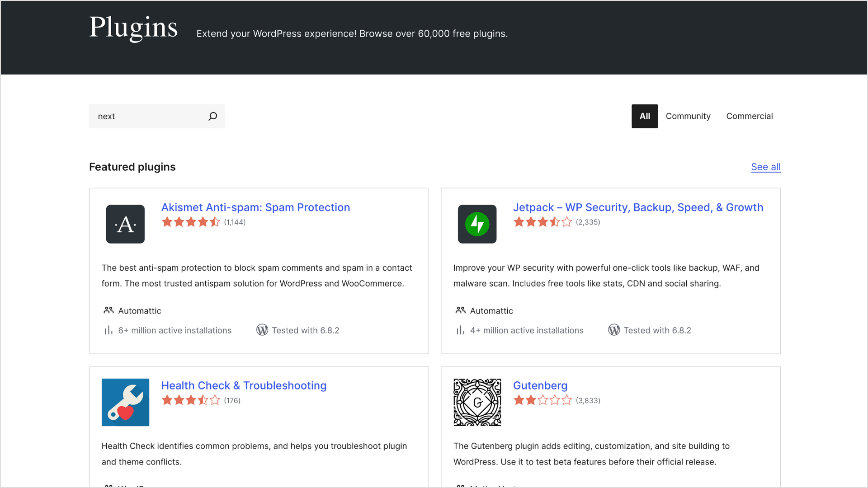This screenshot has height=488, width=868.
Task: Click the Health Check wrench icon
Action: [x=125, y=402]
